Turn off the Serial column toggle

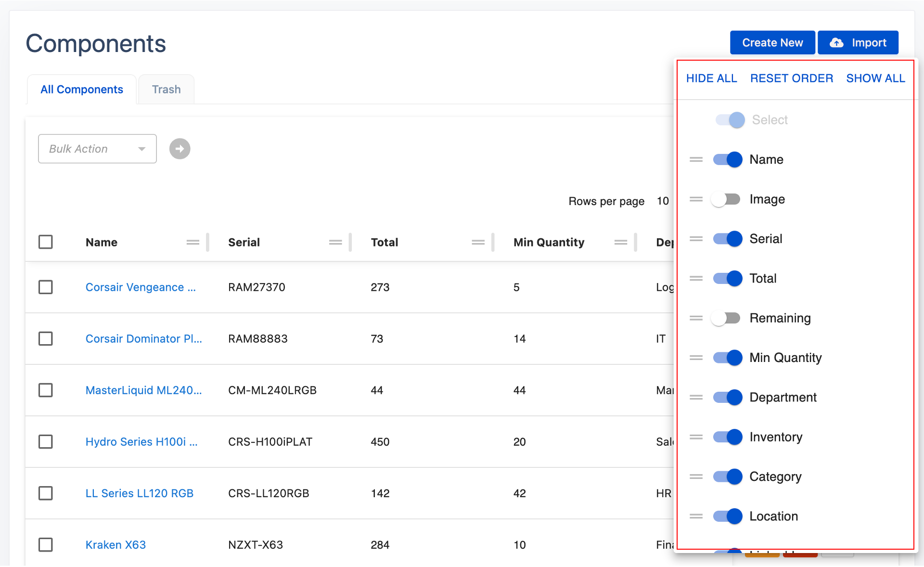pos(728,239)
